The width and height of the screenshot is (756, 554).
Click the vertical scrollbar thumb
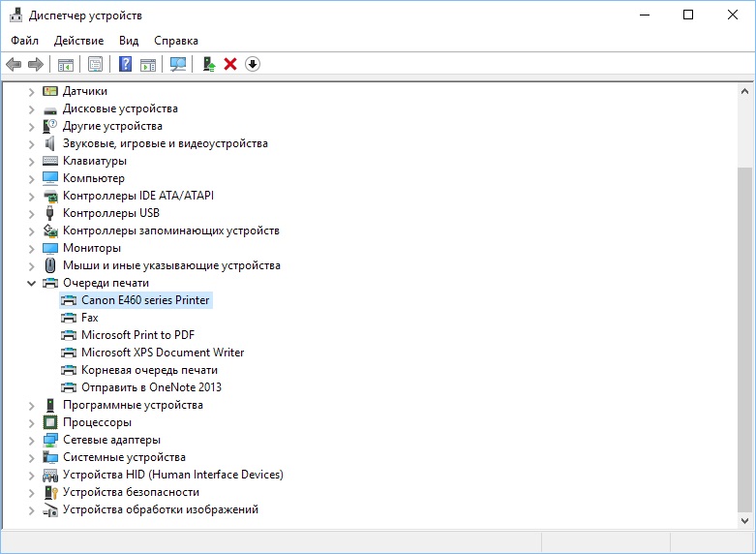744,340
